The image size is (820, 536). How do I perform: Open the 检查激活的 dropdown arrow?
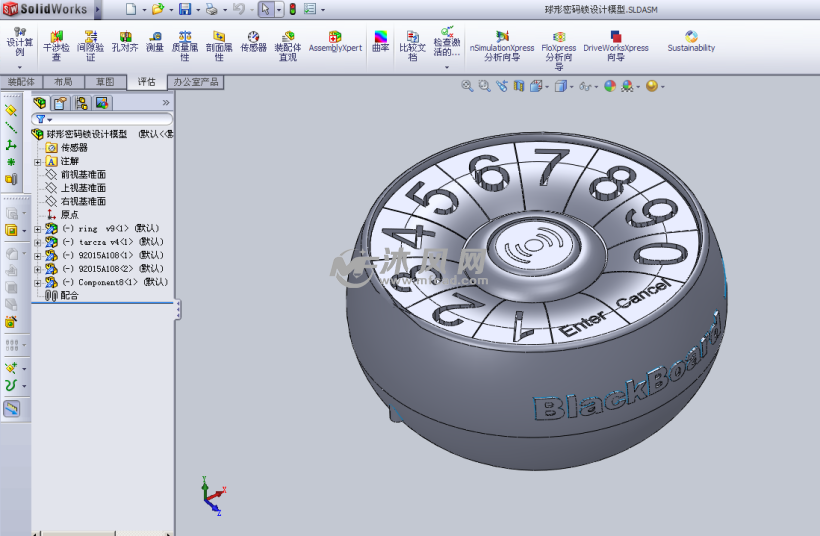447,67
